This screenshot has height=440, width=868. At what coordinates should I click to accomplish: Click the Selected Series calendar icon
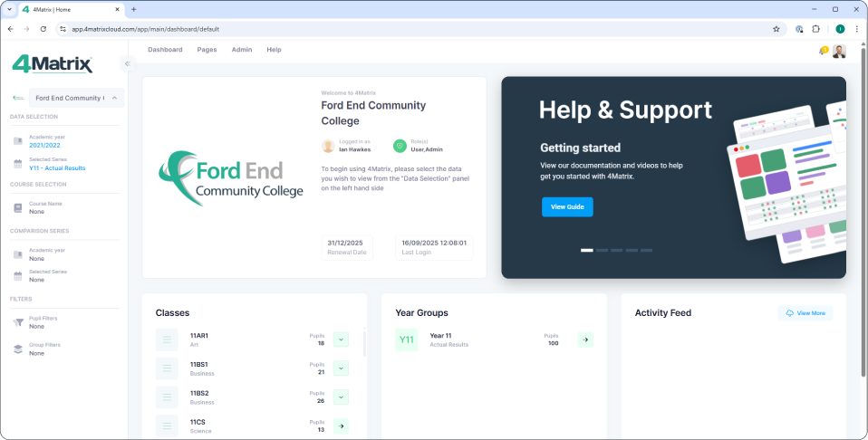(18, 164)
